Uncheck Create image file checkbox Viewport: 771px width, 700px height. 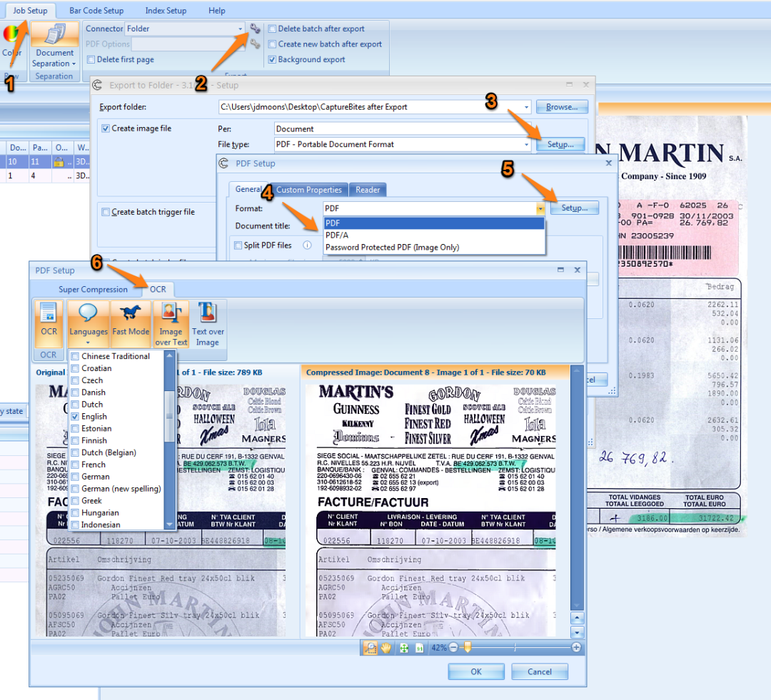pyautogui.click(x=105, y=128)
